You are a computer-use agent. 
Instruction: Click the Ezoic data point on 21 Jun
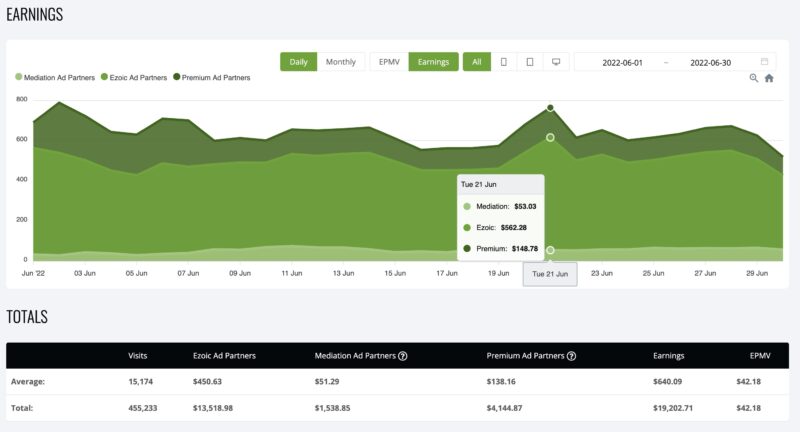pos(550,138)
